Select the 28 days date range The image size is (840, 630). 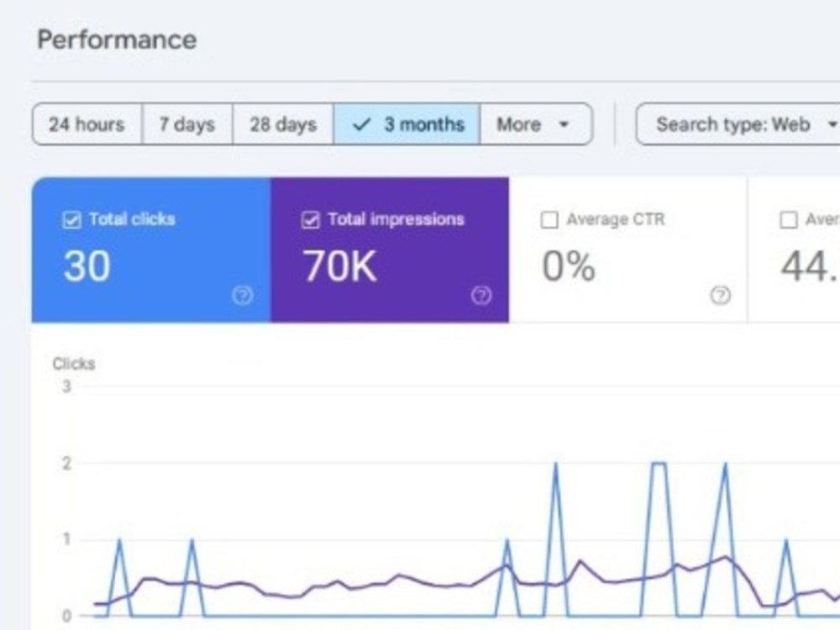point(283,124)
